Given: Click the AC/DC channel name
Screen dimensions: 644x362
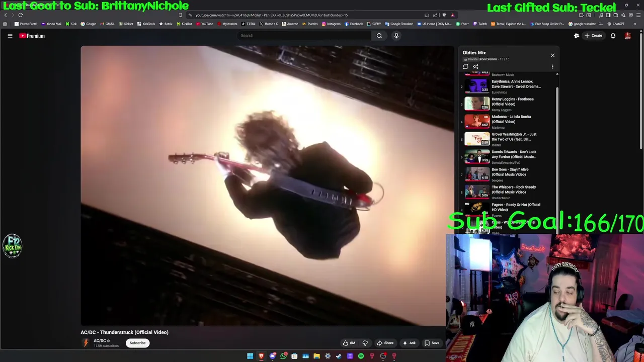Looking at the screenshot, I should click(100, 341).
